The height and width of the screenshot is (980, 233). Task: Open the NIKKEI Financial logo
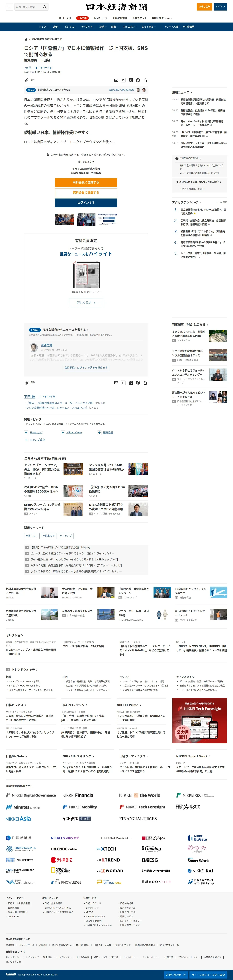click(x=78, y=795)
